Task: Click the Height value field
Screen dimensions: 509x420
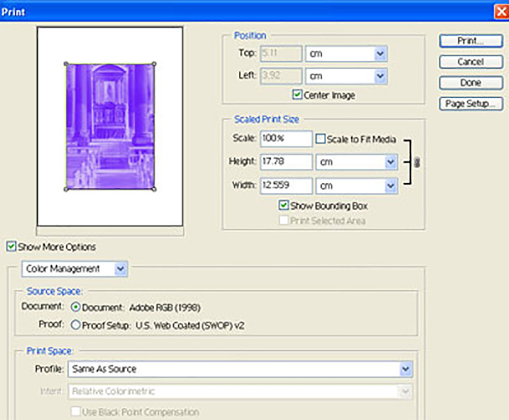Action: 286,162
